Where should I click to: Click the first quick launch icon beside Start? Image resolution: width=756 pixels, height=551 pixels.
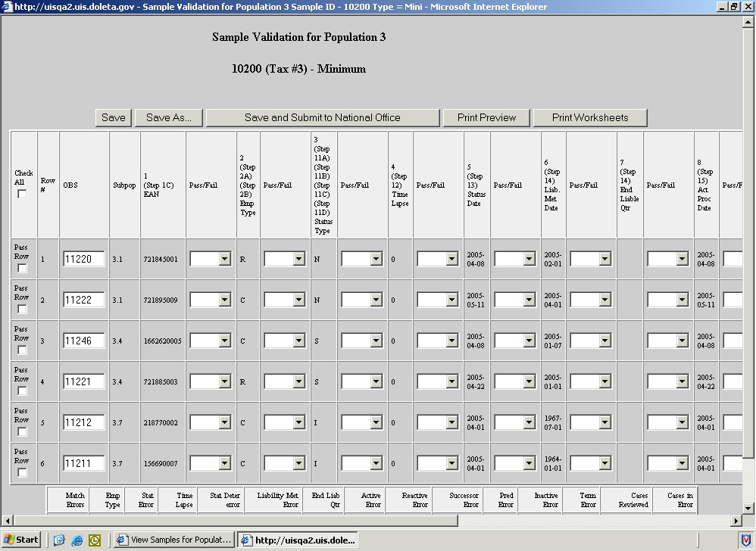click(x=60, y=540)
